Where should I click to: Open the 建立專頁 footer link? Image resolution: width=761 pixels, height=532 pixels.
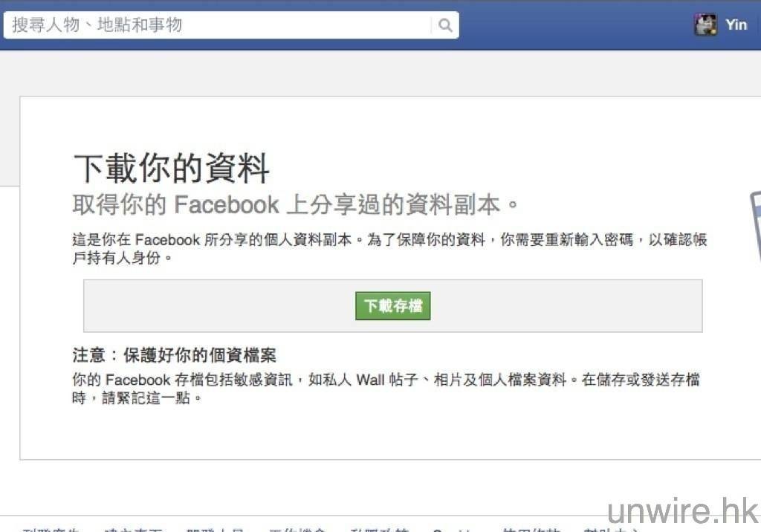pyautogui.click(x=133, y=529)
